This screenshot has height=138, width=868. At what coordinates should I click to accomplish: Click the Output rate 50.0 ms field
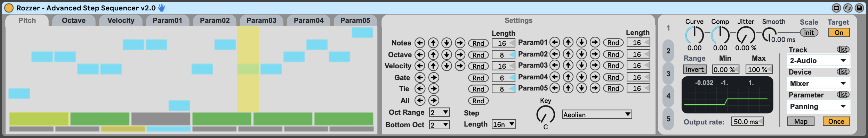747,121
